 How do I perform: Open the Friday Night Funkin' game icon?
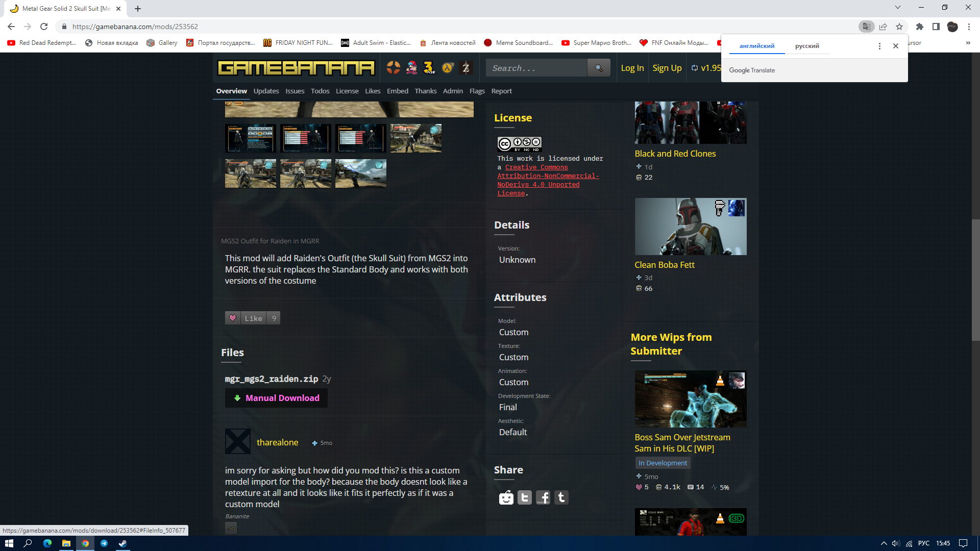click(411, 67)
